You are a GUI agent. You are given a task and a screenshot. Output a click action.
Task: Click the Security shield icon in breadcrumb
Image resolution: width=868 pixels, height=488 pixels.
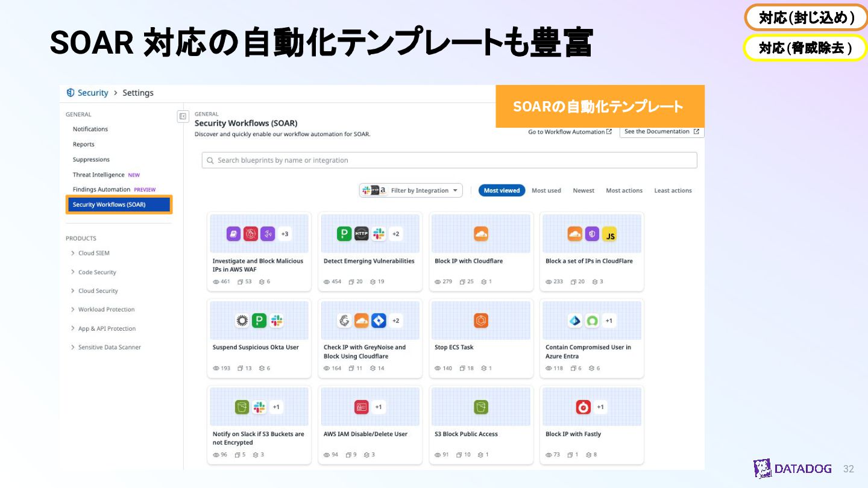pyautogui.click(x=71, y=93)
